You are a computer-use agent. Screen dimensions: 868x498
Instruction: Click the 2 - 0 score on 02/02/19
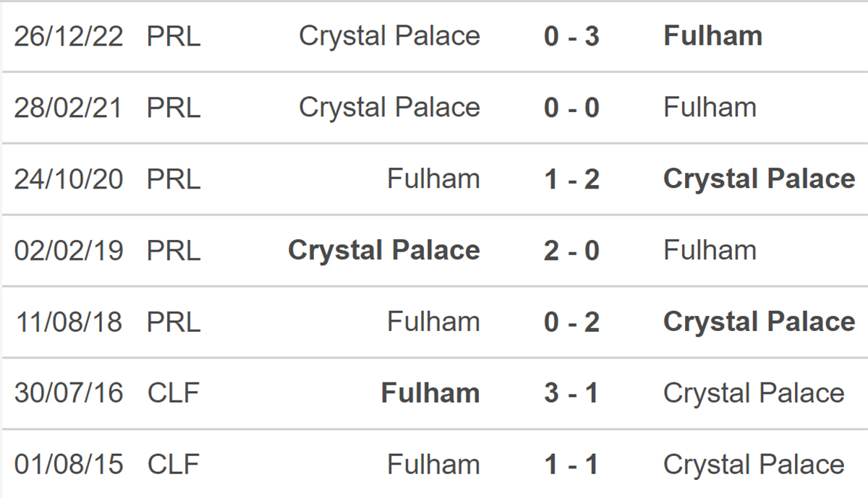click(x=571, y=251)
